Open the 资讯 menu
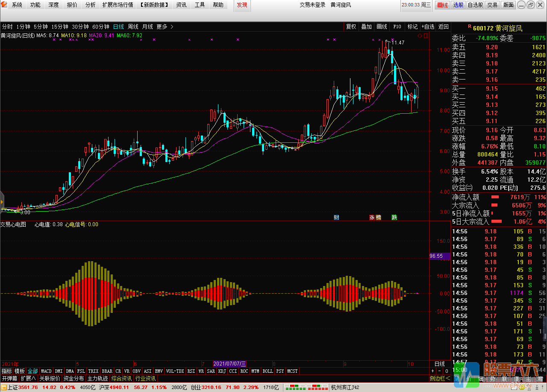547x392 pixels. [181, 5]
